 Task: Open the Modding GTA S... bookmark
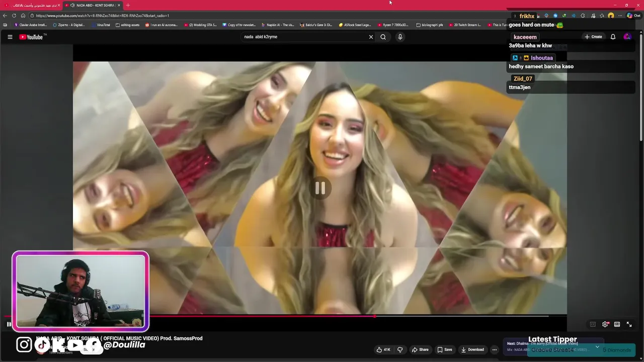(200, 25)
